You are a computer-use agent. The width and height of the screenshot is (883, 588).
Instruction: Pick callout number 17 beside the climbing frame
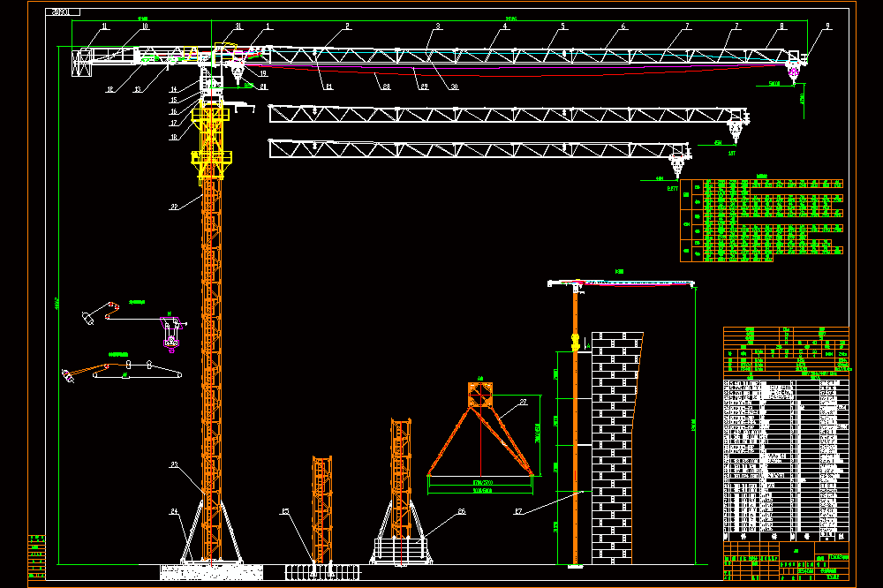tap(173, 123)
